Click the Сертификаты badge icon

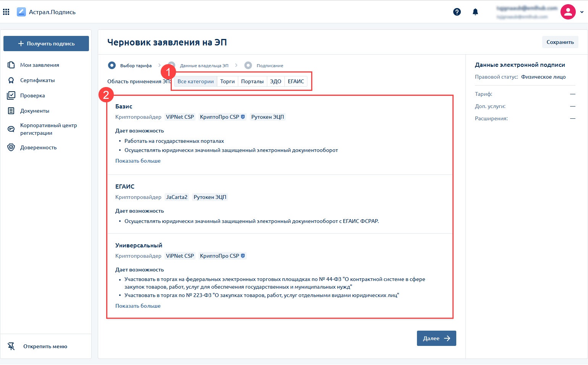pos(11,80)
